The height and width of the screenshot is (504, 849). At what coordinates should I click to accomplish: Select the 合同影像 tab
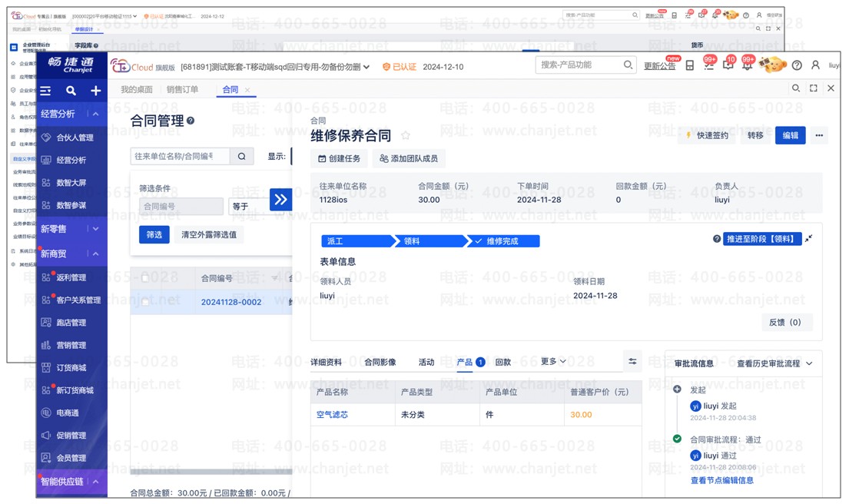tap(380, 362)
